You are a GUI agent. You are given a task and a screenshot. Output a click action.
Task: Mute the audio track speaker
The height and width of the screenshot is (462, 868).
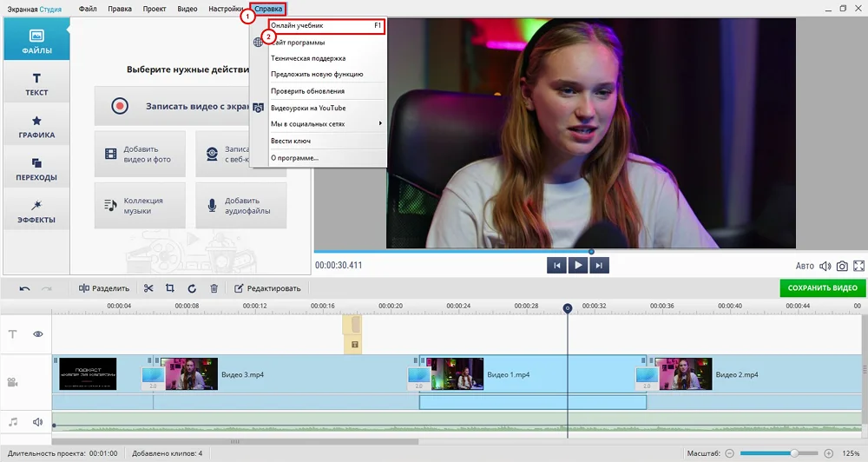38,422
